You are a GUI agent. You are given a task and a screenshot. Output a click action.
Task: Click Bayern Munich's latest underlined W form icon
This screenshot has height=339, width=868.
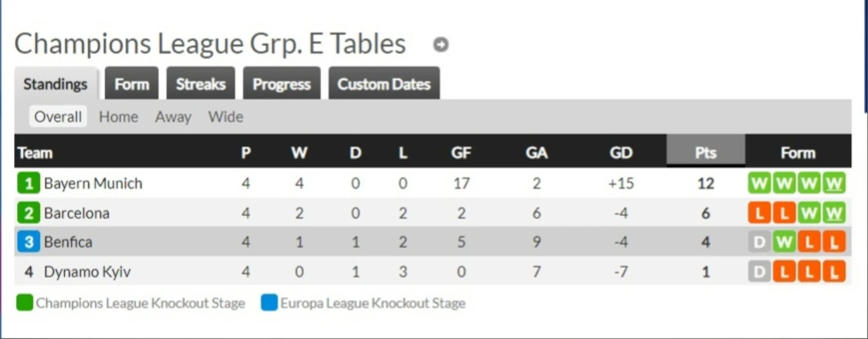(834, 183)
